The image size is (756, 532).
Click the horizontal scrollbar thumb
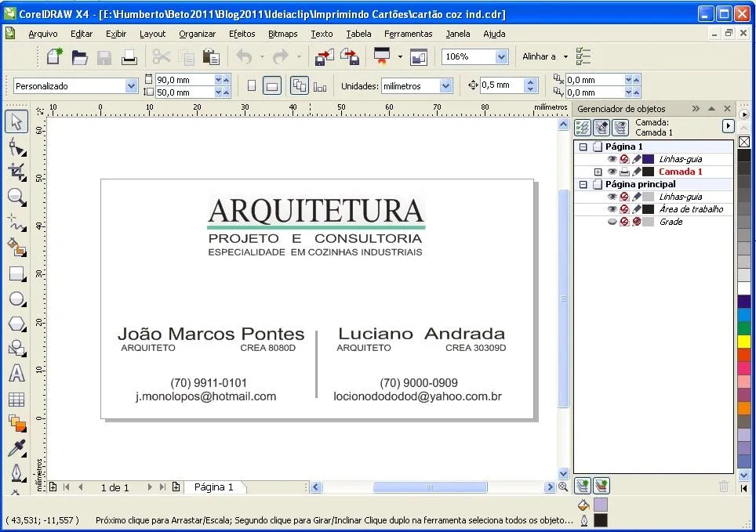click(430, 487)
